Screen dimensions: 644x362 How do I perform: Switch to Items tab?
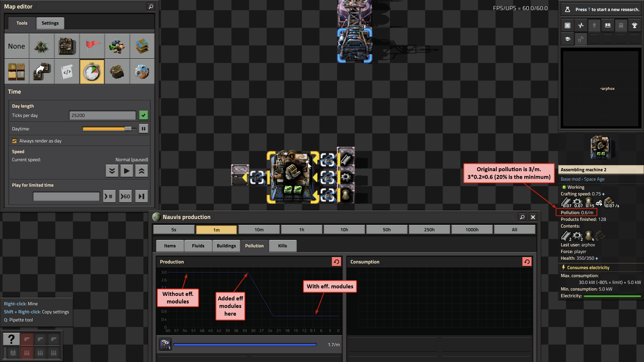[170, 246]
